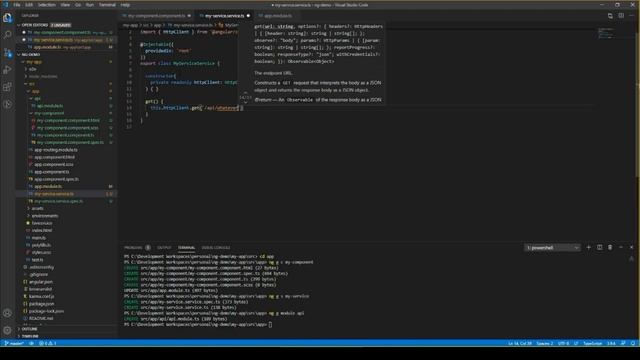Click next signature arrow in parameter hint
Viewport: 640px width, 360px height.
(245, 102)
